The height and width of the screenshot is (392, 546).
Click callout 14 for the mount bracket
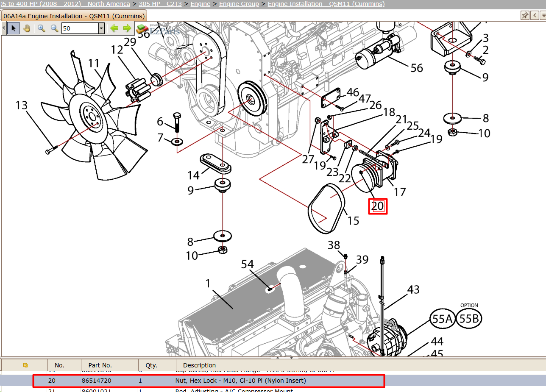coord(193,175)
